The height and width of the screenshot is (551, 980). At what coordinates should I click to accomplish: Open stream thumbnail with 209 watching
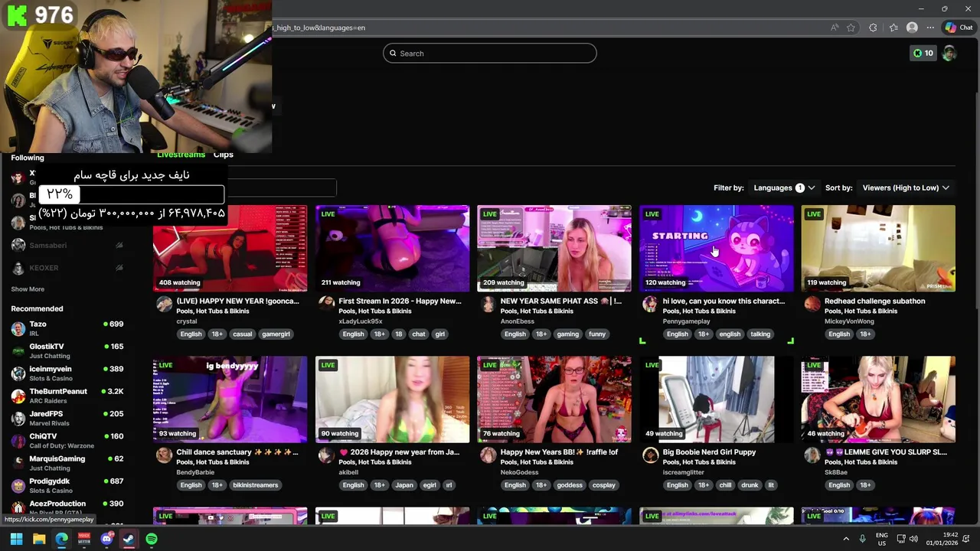(554, 248)
